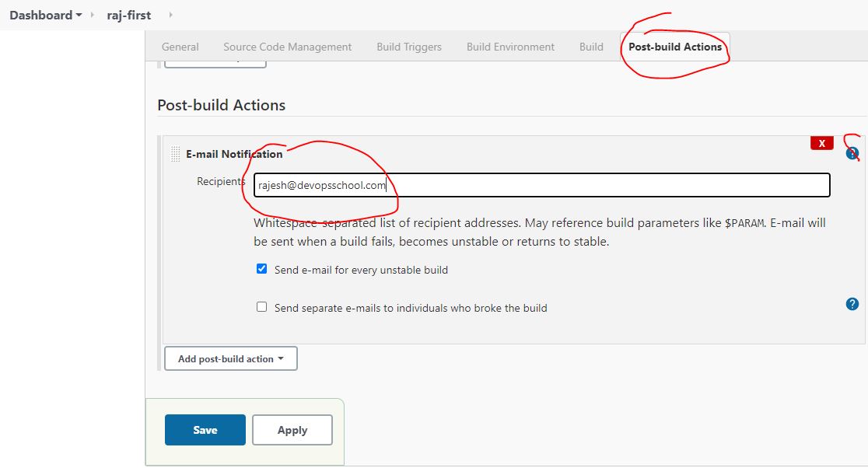This screenshot has height=468, width=868.
Task: Switch to the General tab
Action: 180,47
